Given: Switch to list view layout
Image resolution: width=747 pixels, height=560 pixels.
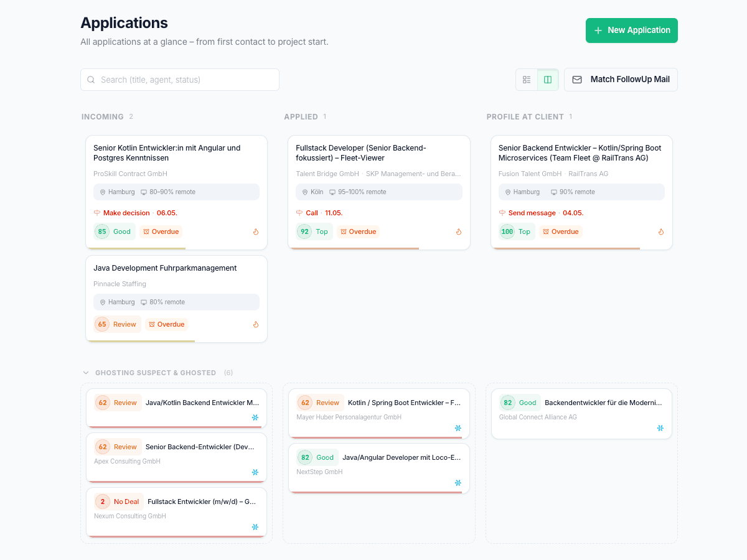Looking at the screenshot, I should [527, 80].
